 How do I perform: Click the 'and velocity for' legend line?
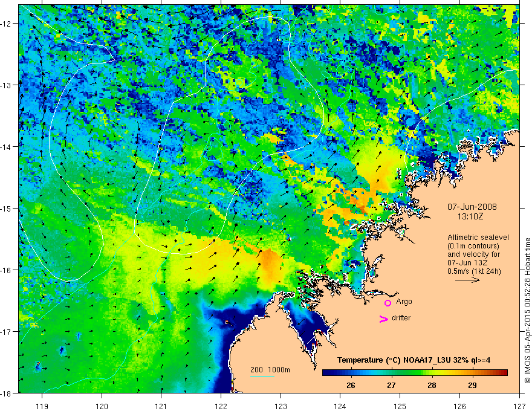pos(473,254)
